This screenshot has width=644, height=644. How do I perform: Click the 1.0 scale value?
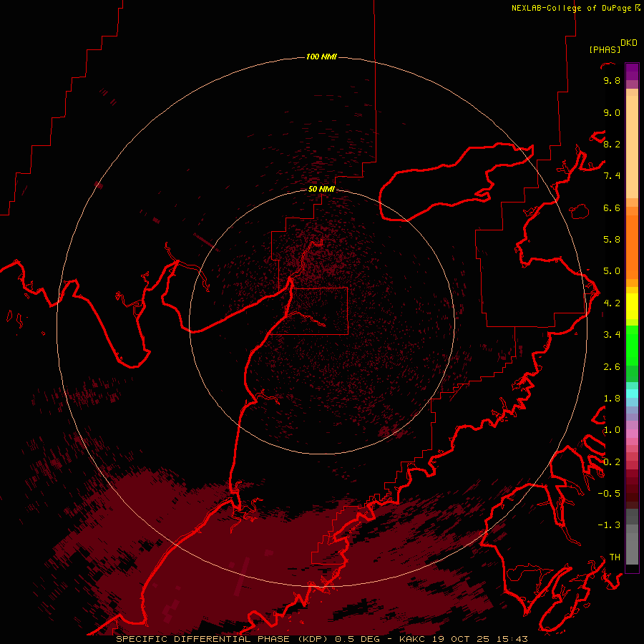(612, 430)
